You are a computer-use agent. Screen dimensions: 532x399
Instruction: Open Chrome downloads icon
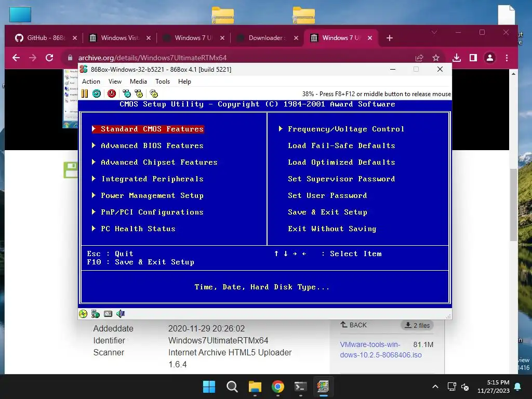[x=457, y=58]
